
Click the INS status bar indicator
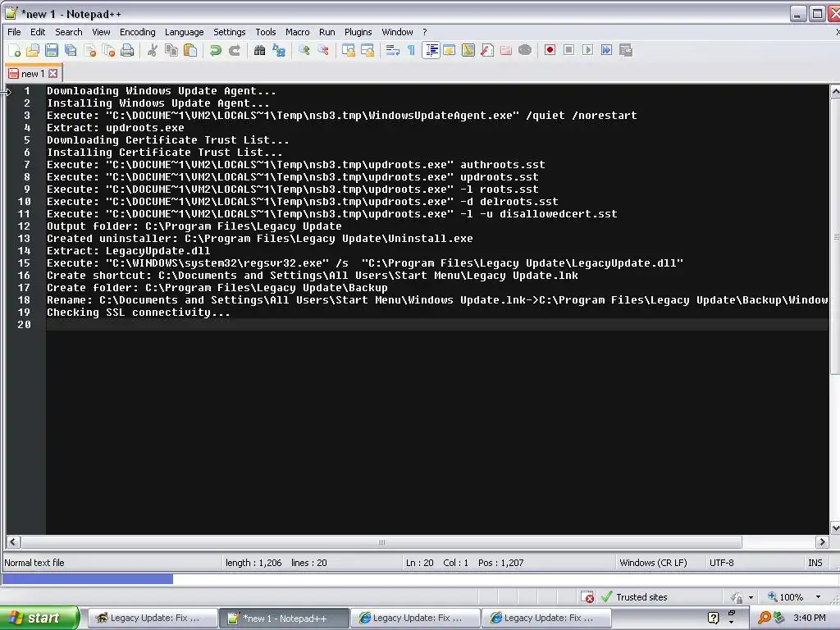coord(815,563)
